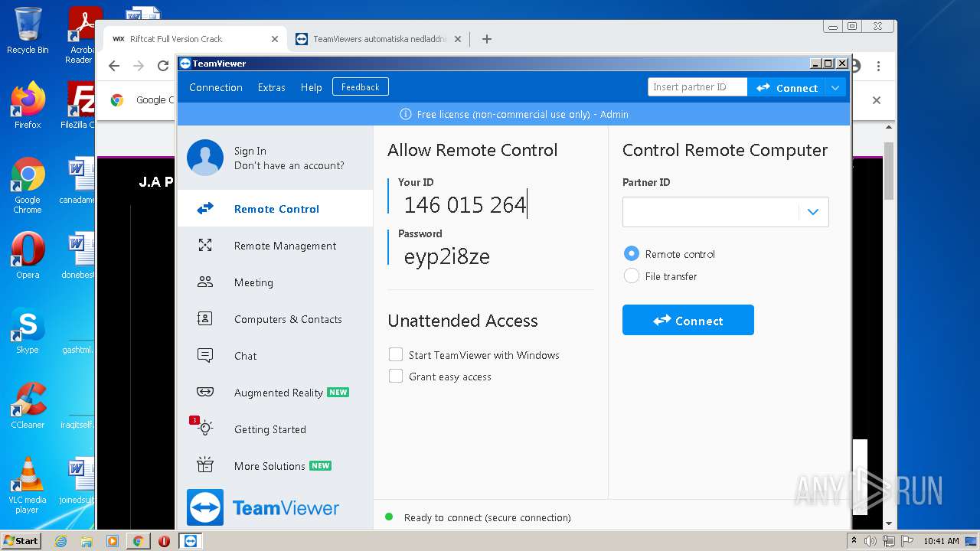This screenshot has height=551, width=980.
Task: Open Chrome's three-dot menu
Action: tap(879, 66)
